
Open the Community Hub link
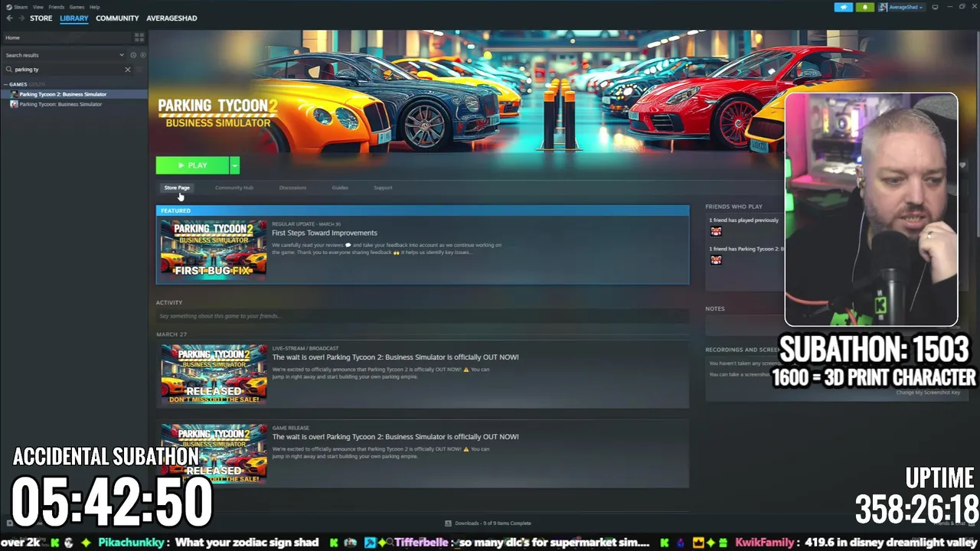point(234,187)
